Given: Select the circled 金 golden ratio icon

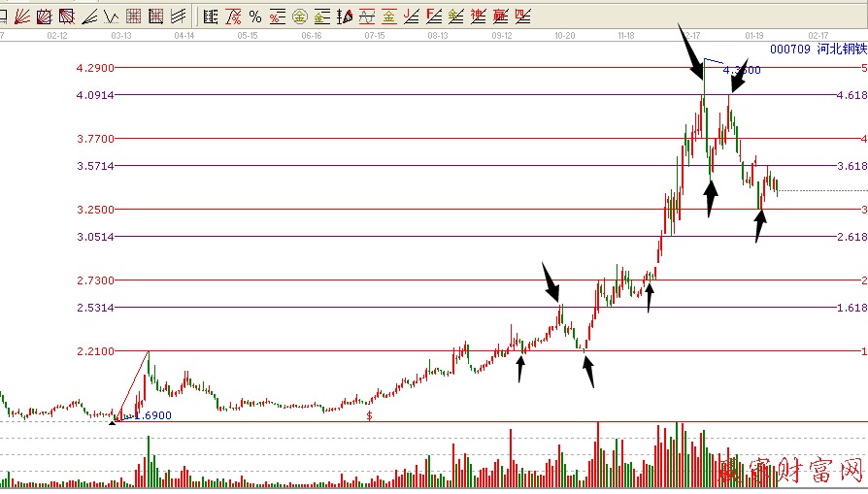Looking at the screenshot, I should tap(299, 16).
